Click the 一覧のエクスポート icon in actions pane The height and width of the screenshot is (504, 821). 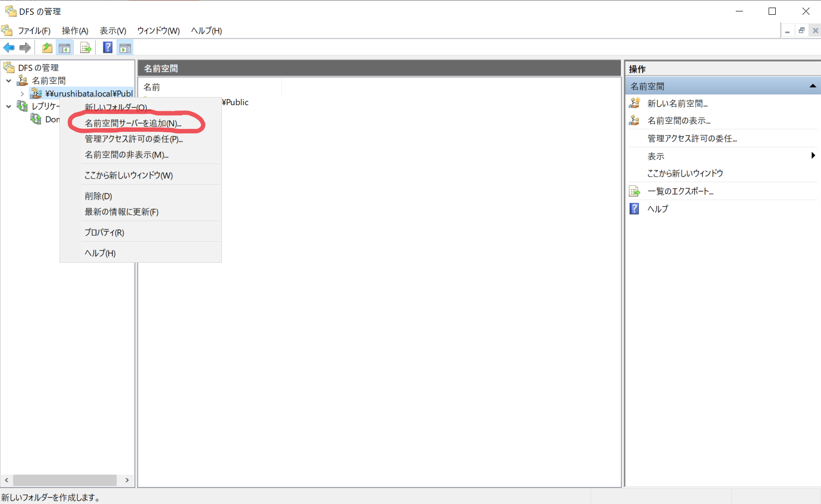[634, 191]
